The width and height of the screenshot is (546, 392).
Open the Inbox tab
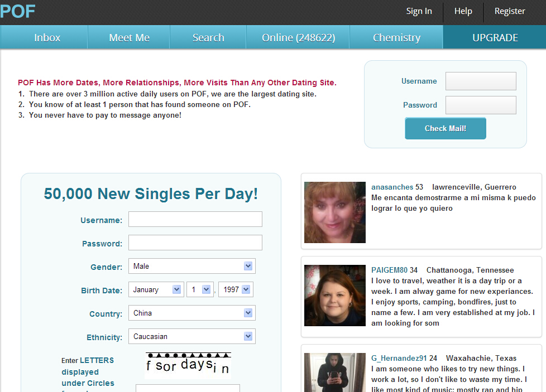(x=44, y=37)
